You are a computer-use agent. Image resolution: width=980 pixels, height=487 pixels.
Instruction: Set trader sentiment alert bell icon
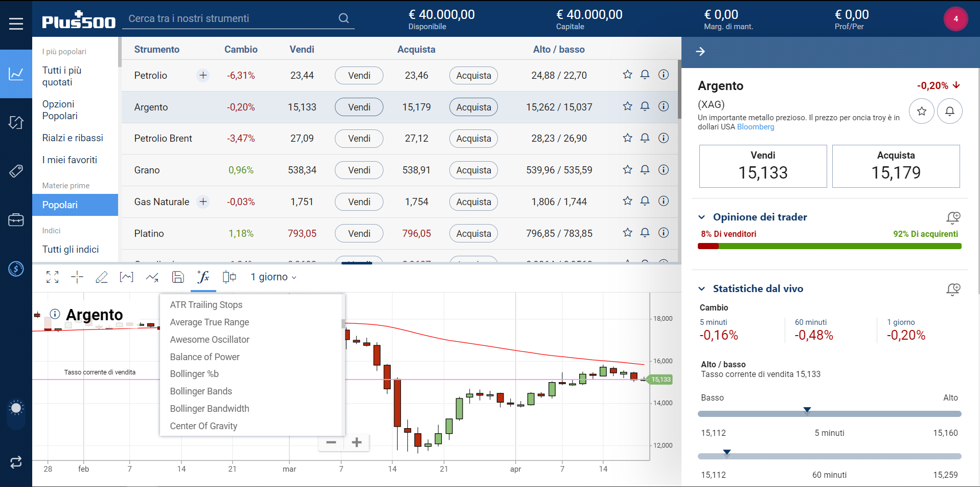coord(953,218)
